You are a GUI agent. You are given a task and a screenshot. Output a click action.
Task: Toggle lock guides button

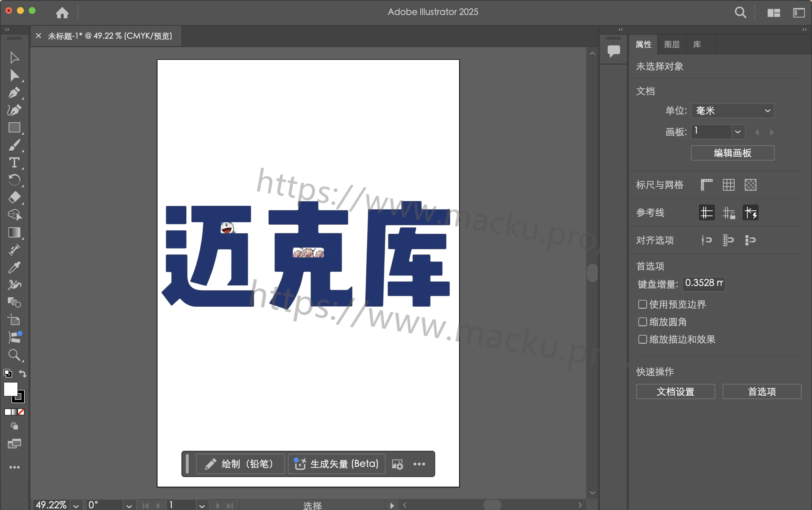point(729,212)
